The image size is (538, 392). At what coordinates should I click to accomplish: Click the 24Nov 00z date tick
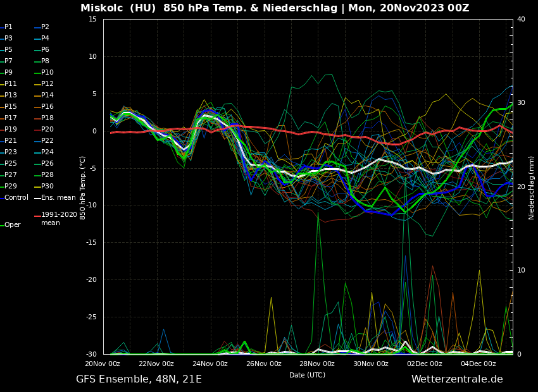coord(210,364)
